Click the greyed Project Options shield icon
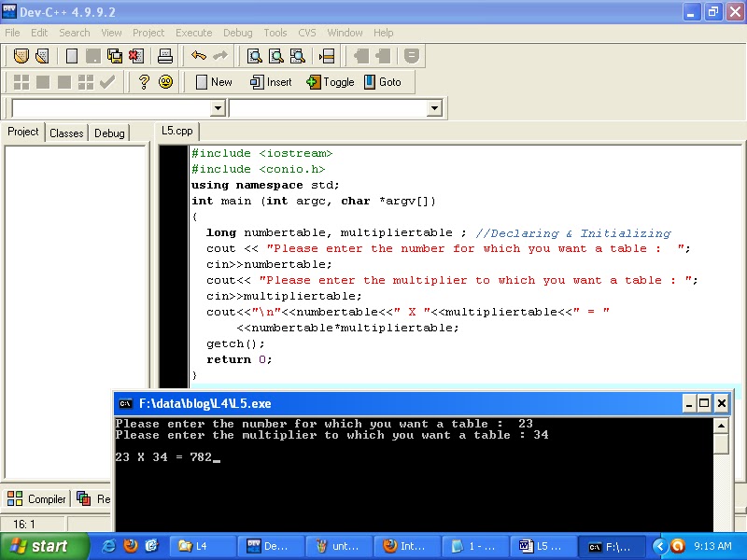The image size is (747, 560). pyautogui.click(x=412, y=56)
